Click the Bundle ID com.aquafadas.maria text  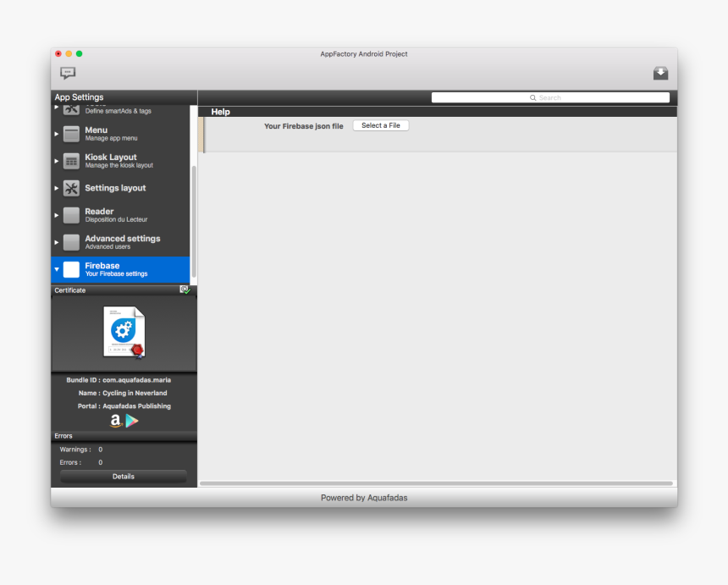click(119, 380)
